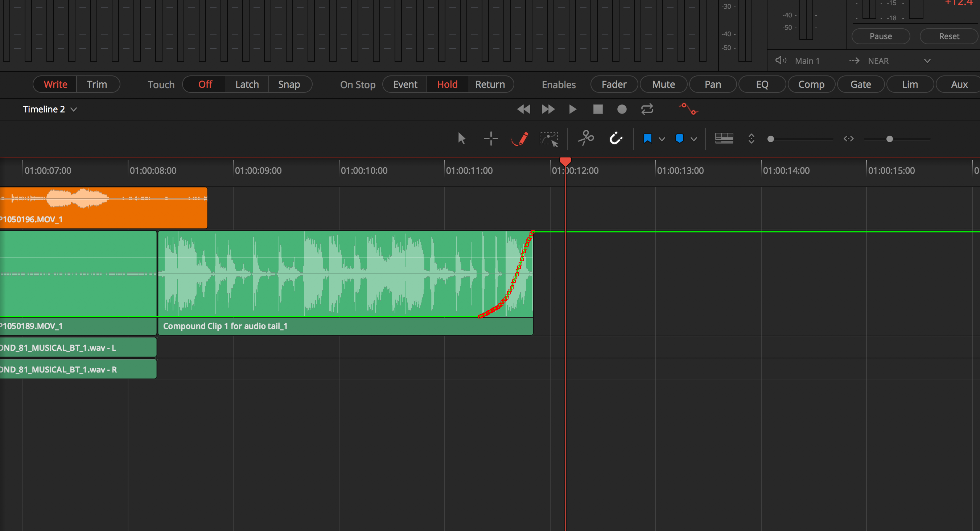
Task: Set Touch mode to Latch
Action: (x=247, y=85)
